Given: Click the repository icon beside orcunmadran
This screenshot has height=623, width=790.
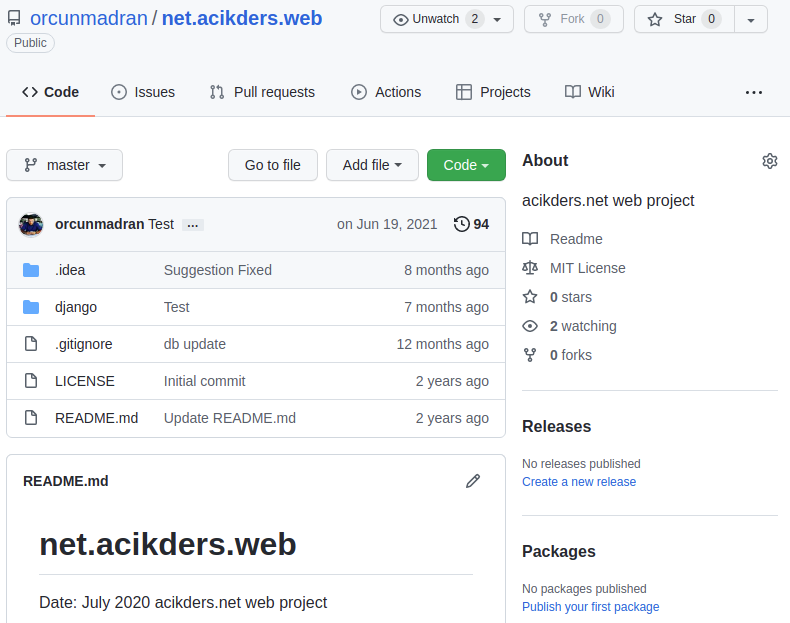Looking at the screenshot, I should coord(14,19).
